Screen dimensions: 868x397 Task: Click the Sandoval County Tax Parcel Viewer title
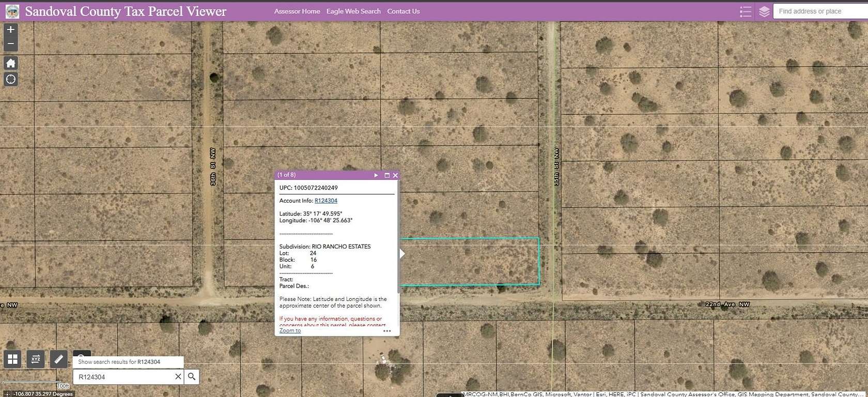pyautogui.click(x=126, y=11)
